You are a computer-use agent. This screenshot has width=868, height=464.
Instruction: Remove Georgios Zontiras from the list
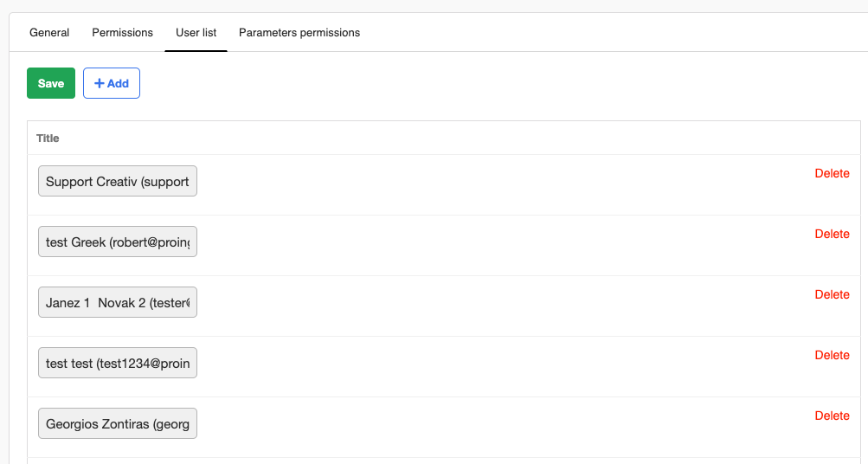(x=832, y=416)
